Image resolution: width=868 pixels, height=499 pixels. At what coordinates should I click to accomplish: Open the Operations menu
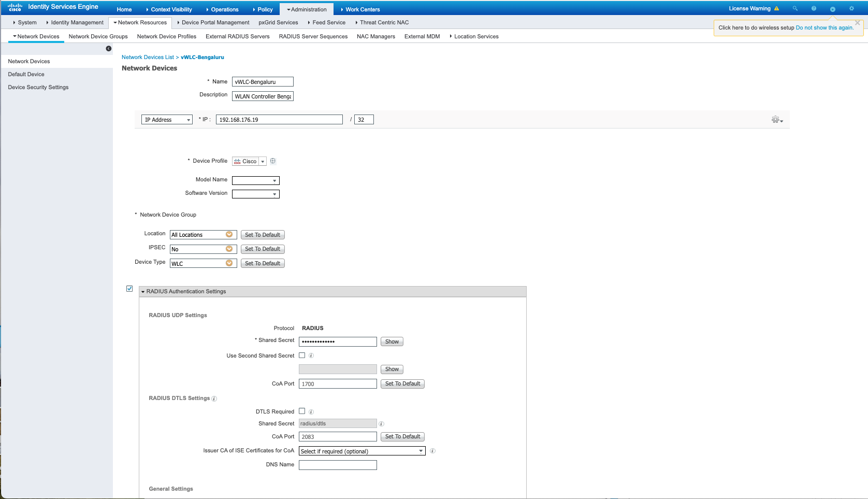coord(222,9)
